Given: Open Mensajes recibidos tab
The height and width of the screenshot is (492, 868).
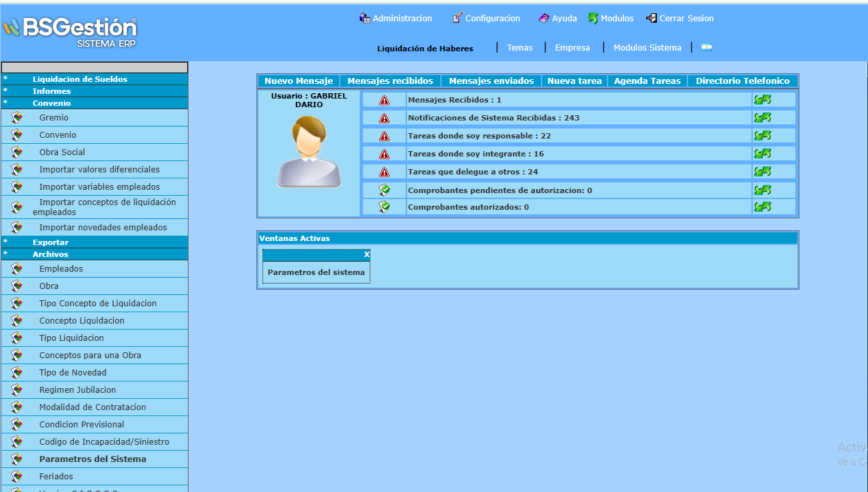Looking at the screenshot, I should click(x=390, y=81).
